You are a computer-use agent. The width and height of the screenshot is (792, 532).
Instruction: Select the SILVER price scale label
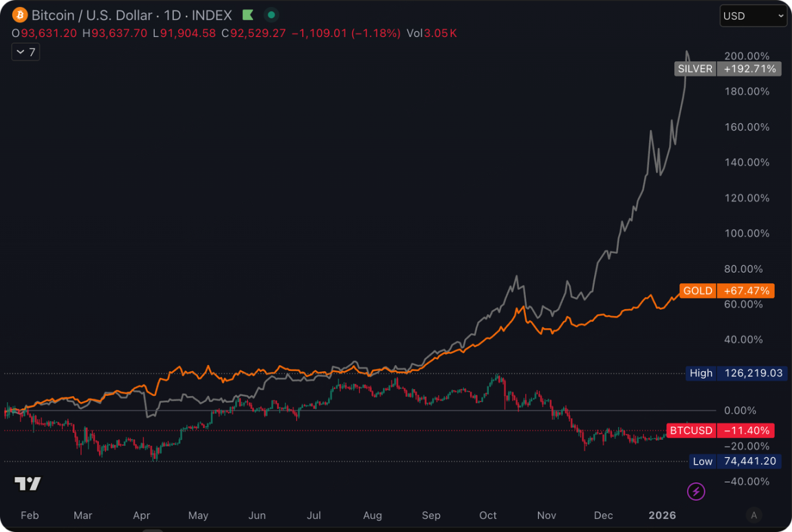695,69
